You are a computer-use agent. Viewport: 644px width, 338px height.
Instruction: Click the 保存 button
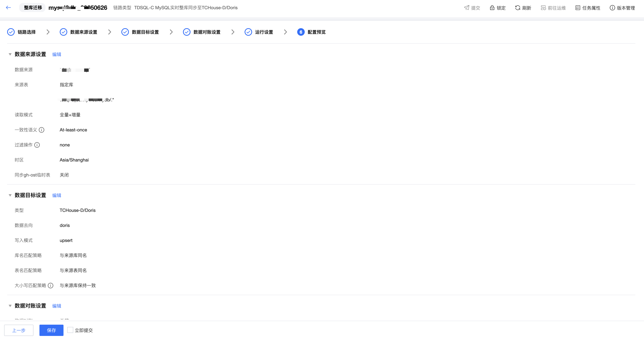(51, 330)
